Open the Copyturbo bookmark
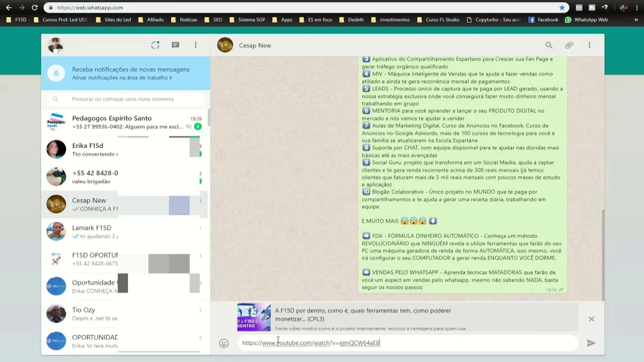Viewport: 644px width, 362px height. click(x=494, y=20)
